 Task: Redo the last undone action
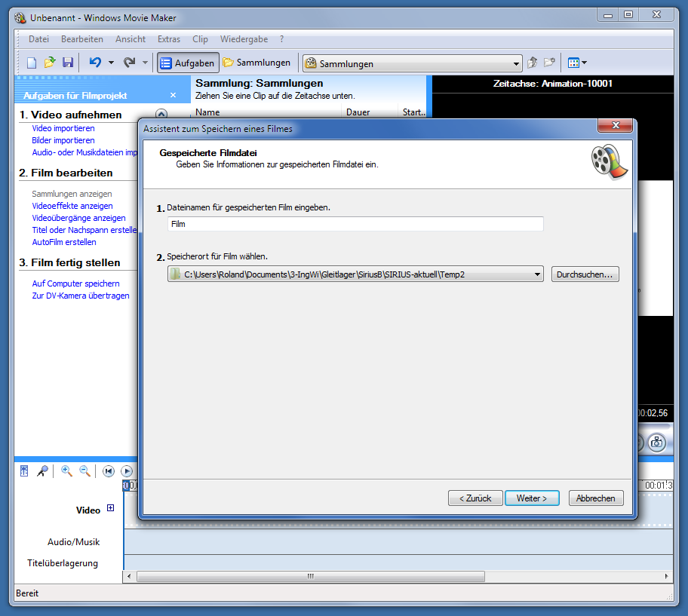pos(130,63)
